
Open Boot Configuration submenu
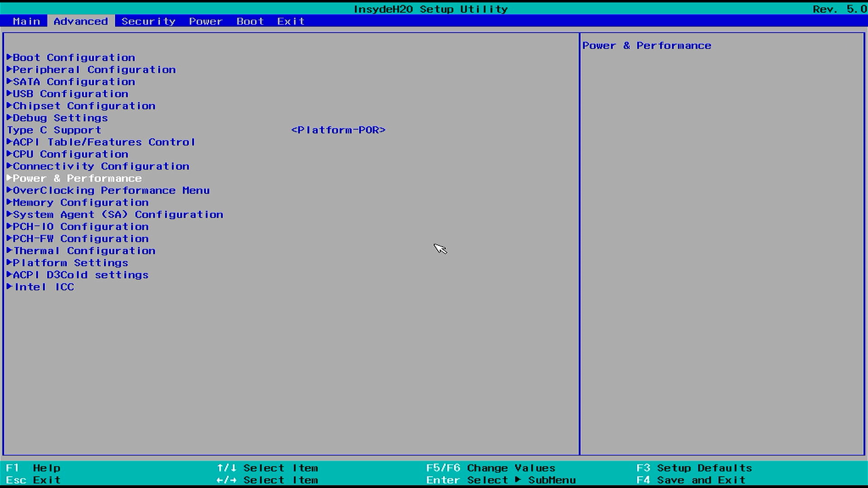point(74,57)
